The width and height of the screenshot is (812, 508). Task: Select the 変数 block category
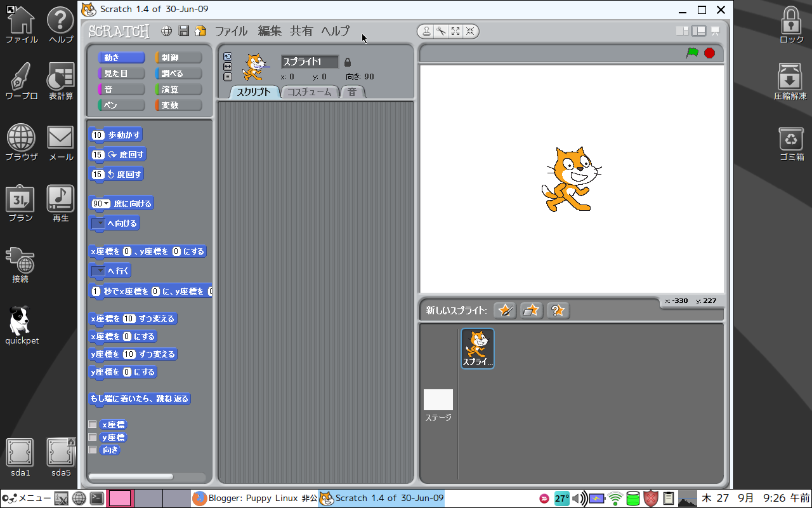[x=178, y=105]
